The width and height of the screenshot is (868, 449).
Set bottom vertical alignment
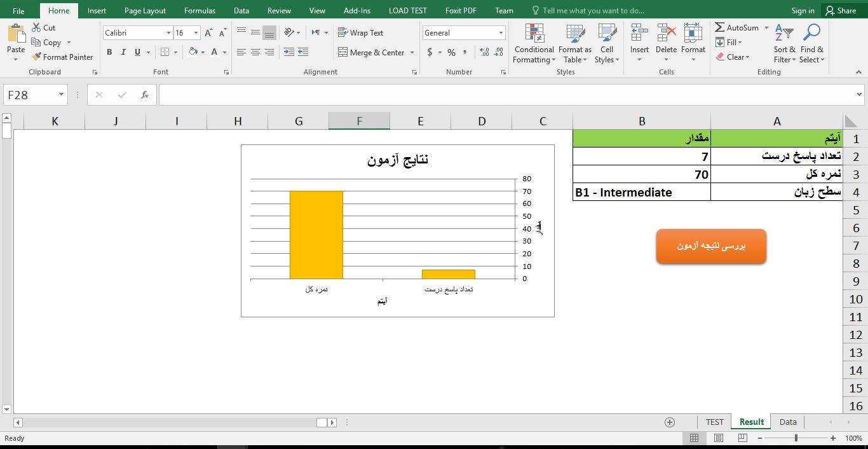coord(269,32)
